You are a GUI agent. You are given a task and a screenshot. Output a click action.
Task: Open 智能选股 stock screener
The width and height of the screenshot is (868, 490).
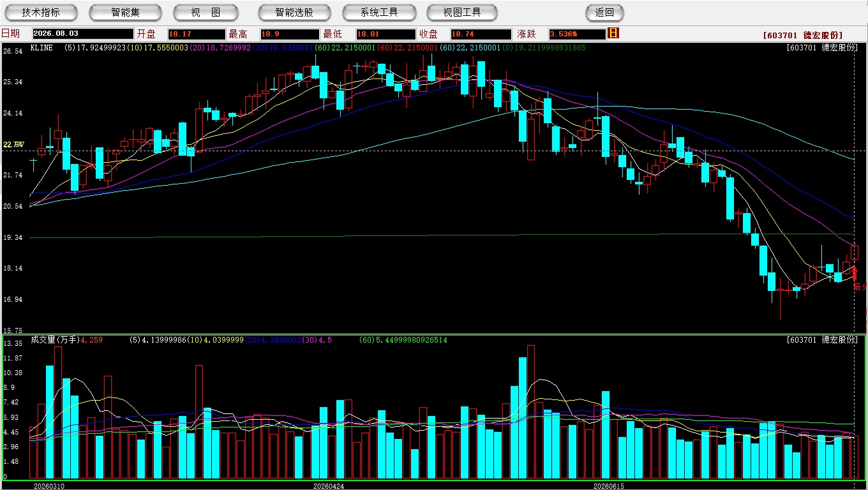(294, 12)
